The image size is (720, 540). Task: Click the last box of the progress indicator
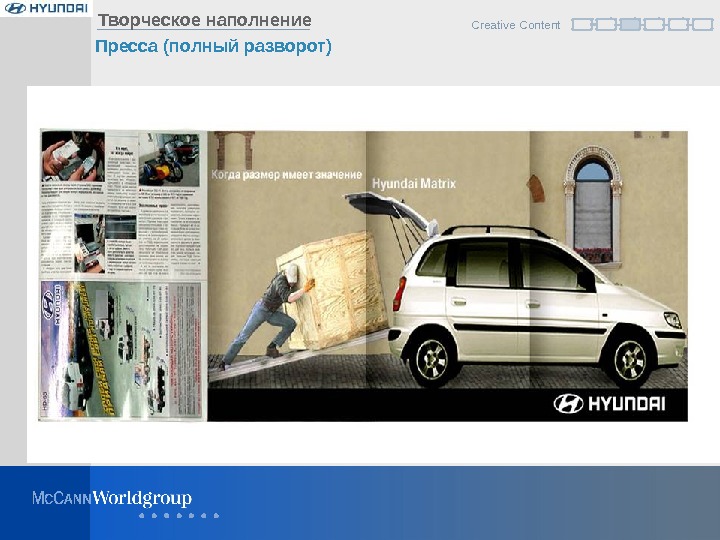point(703,24)
